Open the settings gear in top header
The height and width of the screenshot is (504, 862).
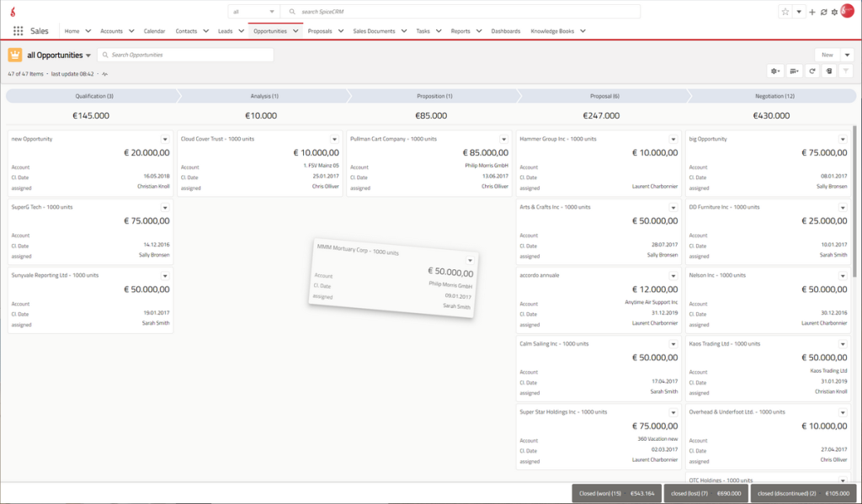[833, 12]
